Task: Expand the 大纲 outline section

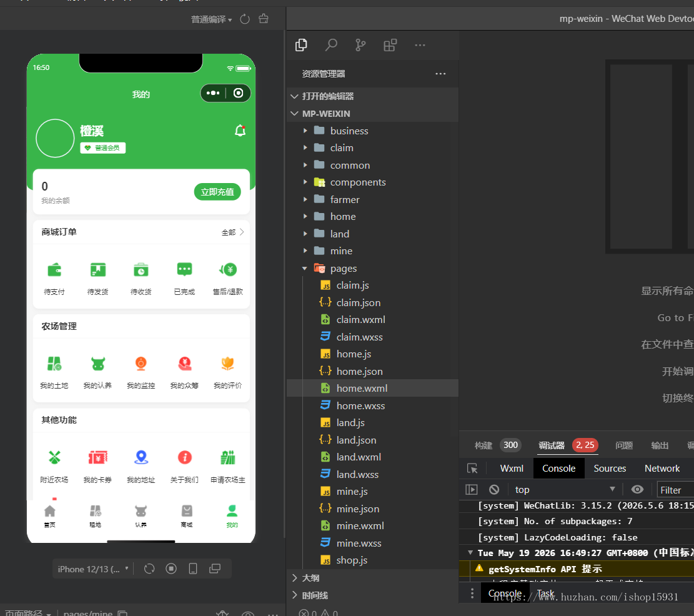Action: tap(373, 578)
